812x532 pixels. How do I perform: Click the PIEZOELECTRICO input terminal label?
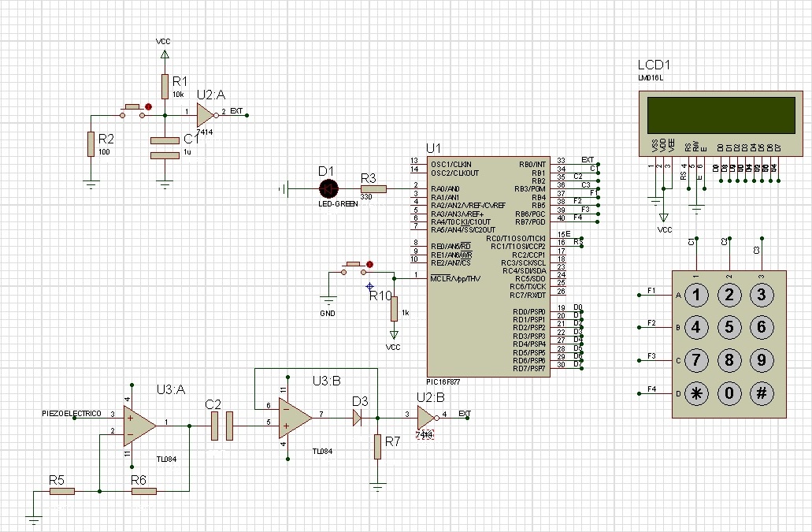click(72, 414)
